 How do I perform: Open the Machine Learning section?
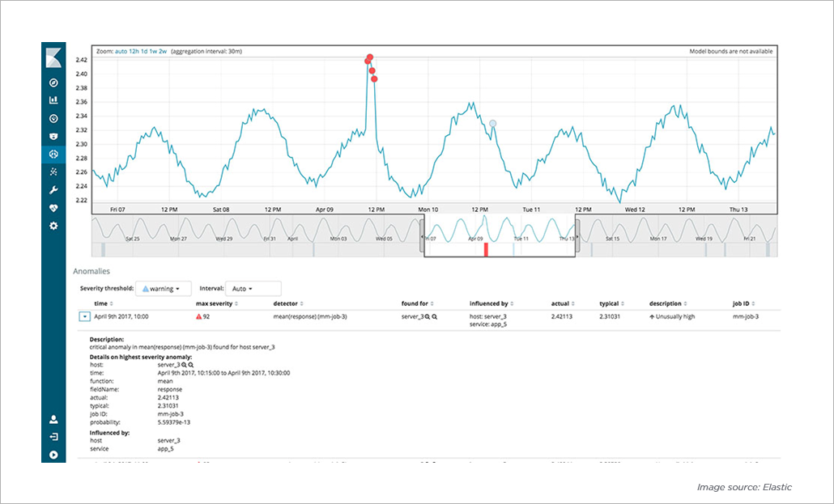point(53,154)
